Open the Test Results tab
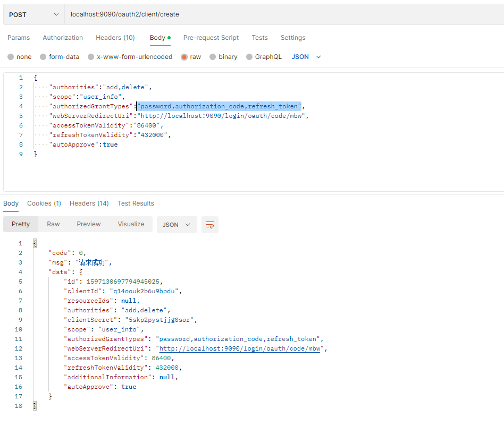This screenshot has width=504, height=426. tap(136, 203)
